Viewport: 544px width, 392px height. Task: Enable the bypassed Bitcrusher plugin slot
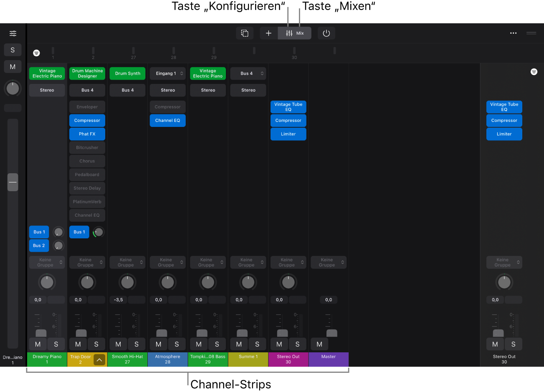click(87, 147)
